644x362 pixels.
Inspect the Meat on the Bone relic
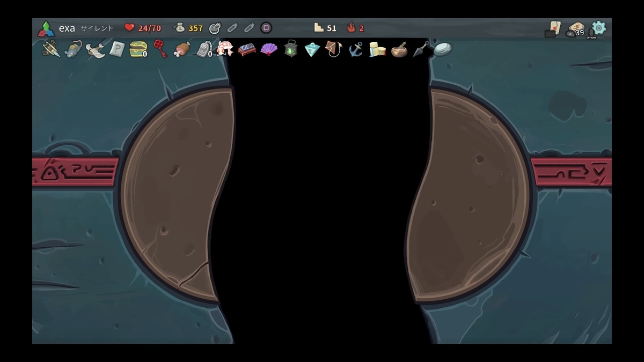(x=181, y=49)
